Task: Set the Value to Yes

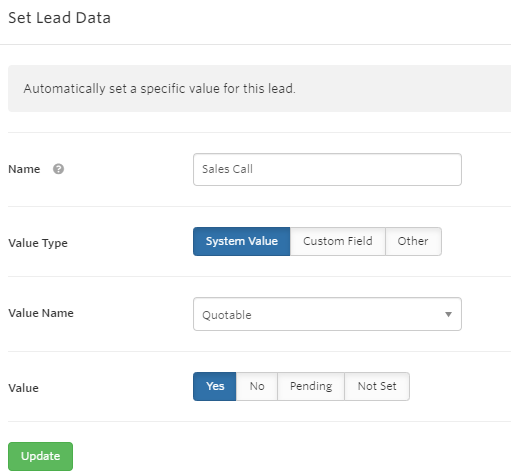Action: [215, 386]
